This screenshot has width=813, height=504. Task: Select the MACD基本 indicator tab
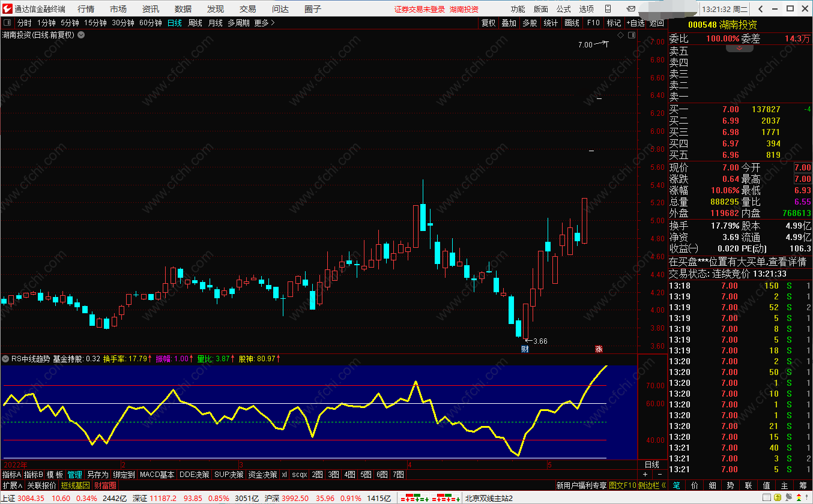pyautogui.click(x=157, y=474)
